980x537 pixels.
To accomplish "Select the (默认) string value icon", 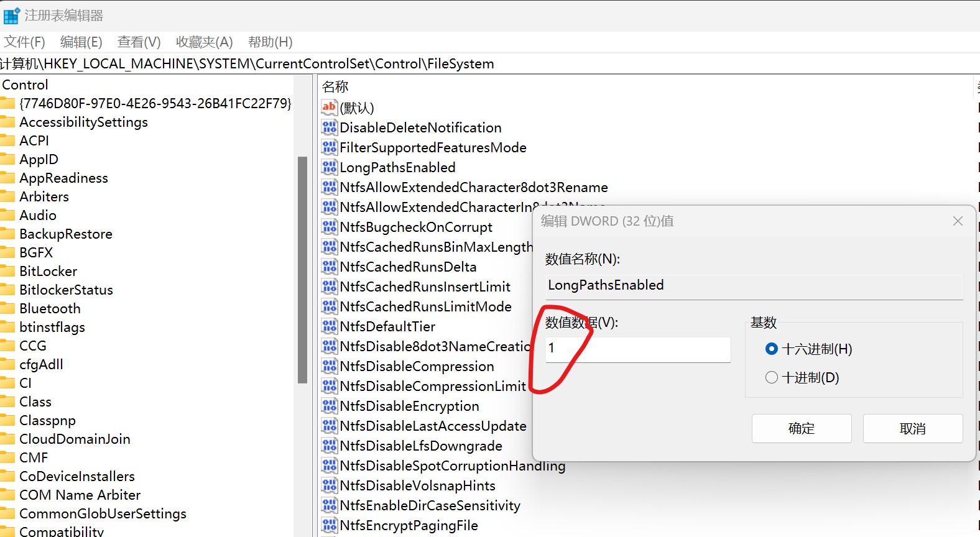I will [329, 108].
